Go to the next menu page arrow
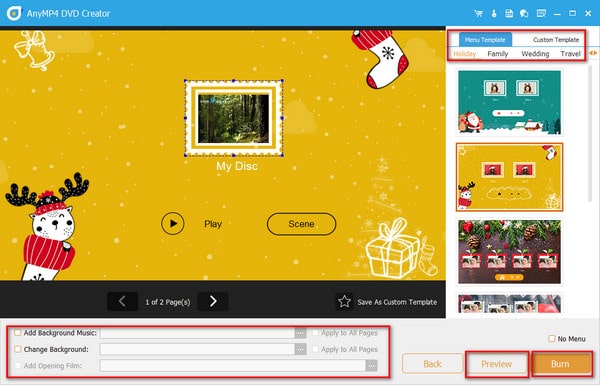This screenshot has height=385, width=600. (213, 302)
